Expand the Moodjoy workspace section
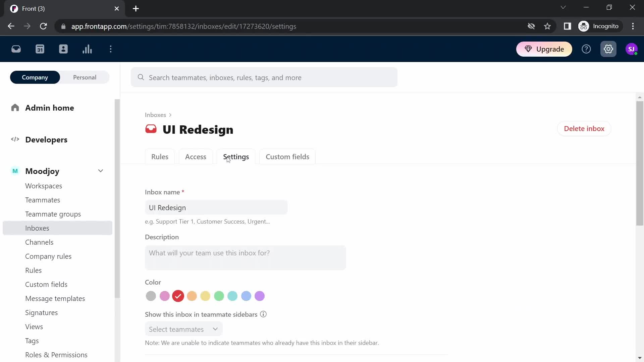Screen dimensions: 644x362 point(100,171)
